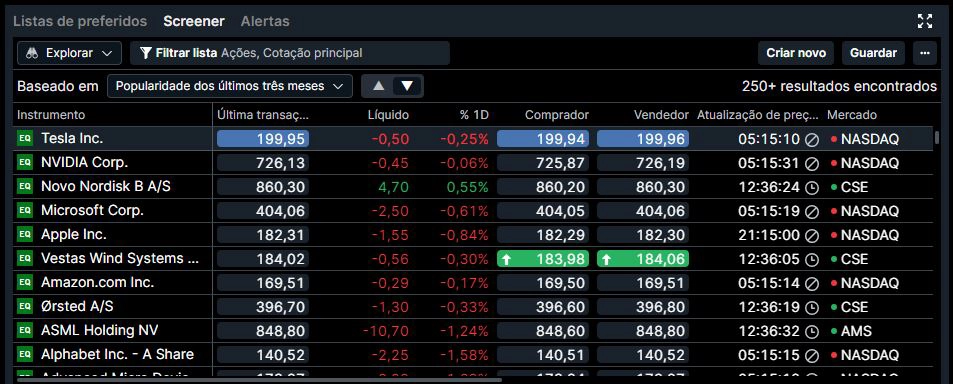The height and width of the screenshot is (384, 953).
Task: Click the delayed-price icon in Tesla row
Action: click(x=812, y=140)
